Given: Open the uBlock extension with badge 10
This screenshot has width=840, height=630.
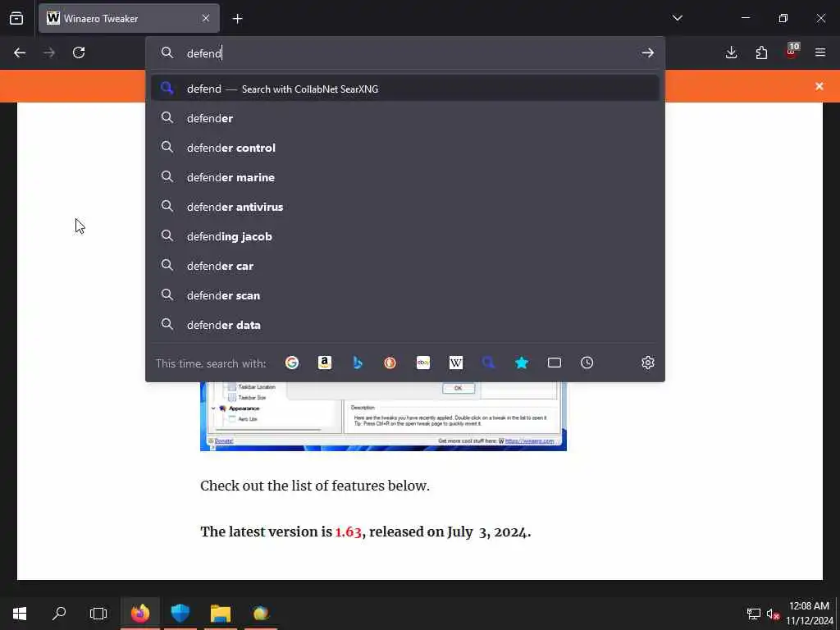Looking at the screenshot, I should click(792, 52).
